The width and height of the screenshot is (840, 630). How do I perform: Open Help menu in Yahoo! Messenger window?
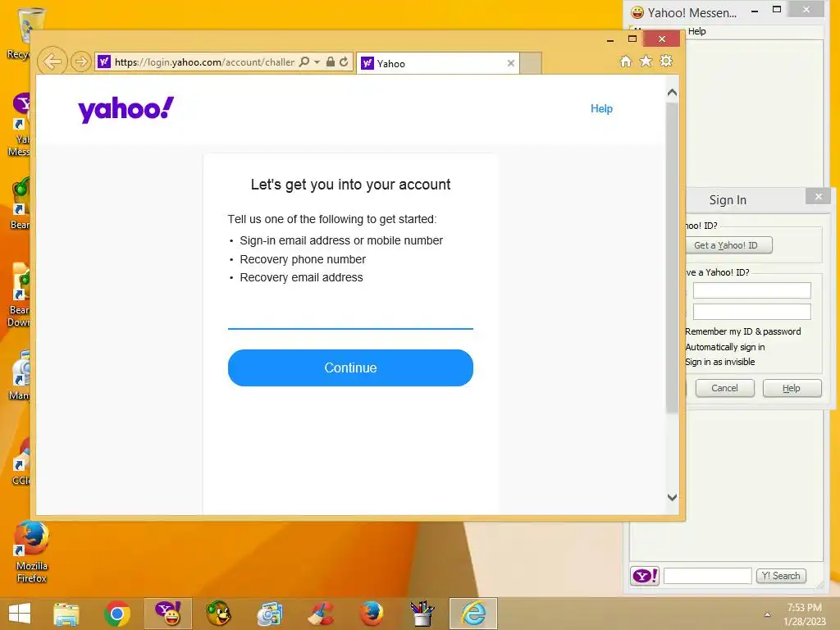pyautogui.click(x=697, y=31)
